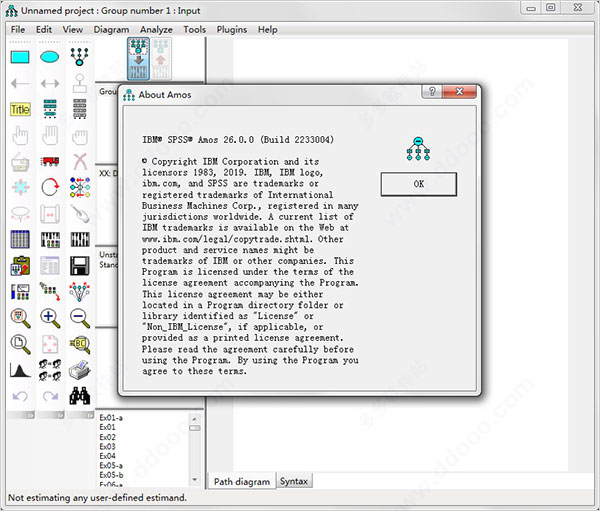The image size is (600, 511).
Task: Click the About Amos help question button
Action: (432, 91)
